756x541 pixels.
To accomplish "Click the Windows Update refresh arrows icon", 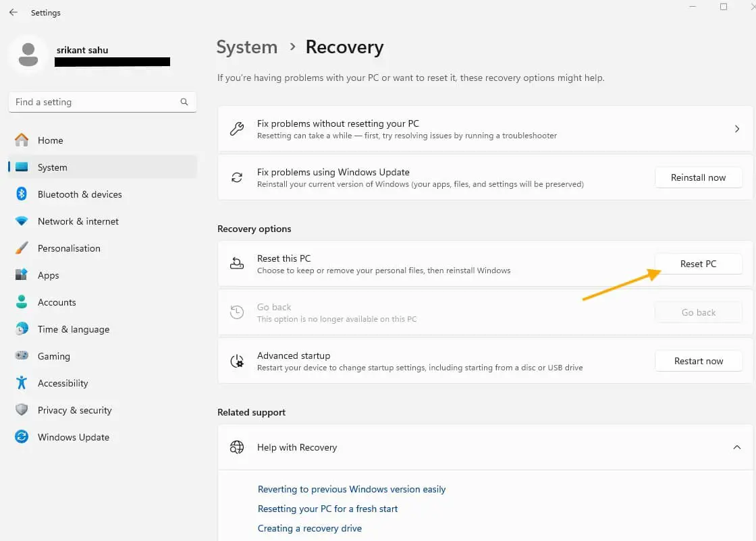I will pyautogui.click(x=237, y=178).
